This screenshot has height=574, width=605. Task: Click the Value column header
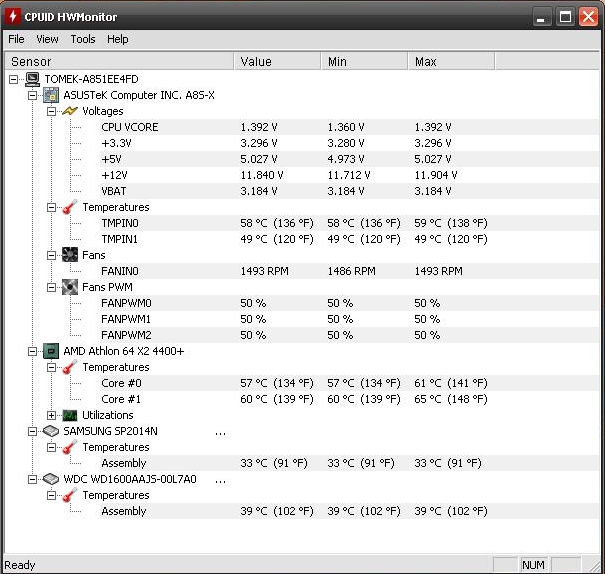coord(277,62)
